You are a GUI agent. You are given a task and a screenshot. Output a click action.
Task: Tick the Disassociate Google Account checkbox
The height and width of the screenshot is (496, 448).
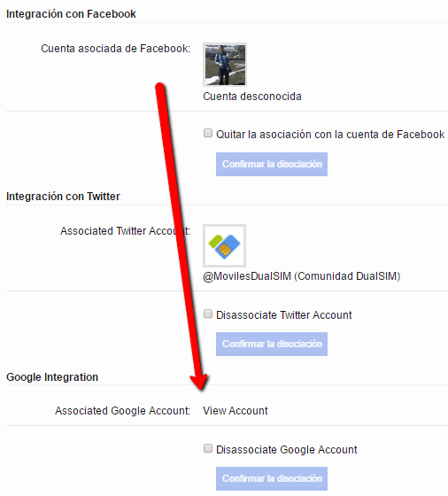click(x=208, y=448)
